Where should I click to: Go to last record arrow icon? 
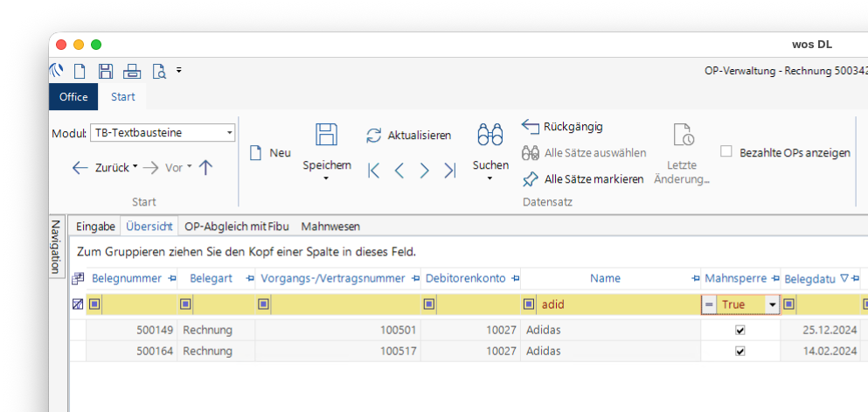(x=450, y=171)
